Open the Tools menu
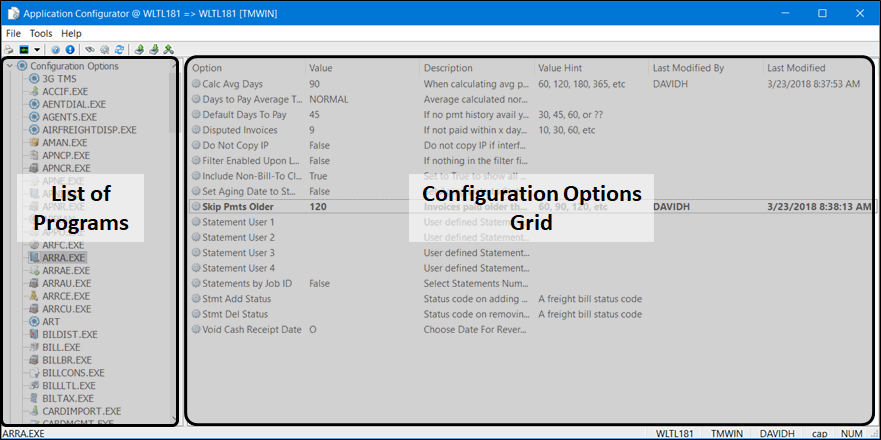 [41, 33]
